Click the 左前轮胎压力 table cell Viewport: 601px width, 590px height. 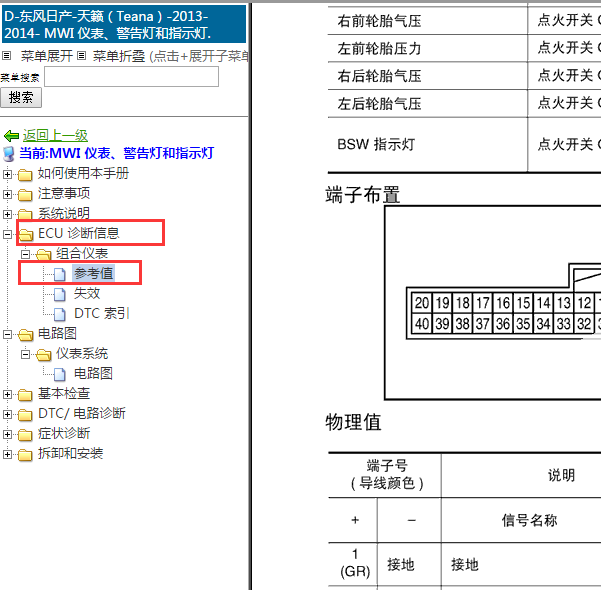(x=427, y=48)
